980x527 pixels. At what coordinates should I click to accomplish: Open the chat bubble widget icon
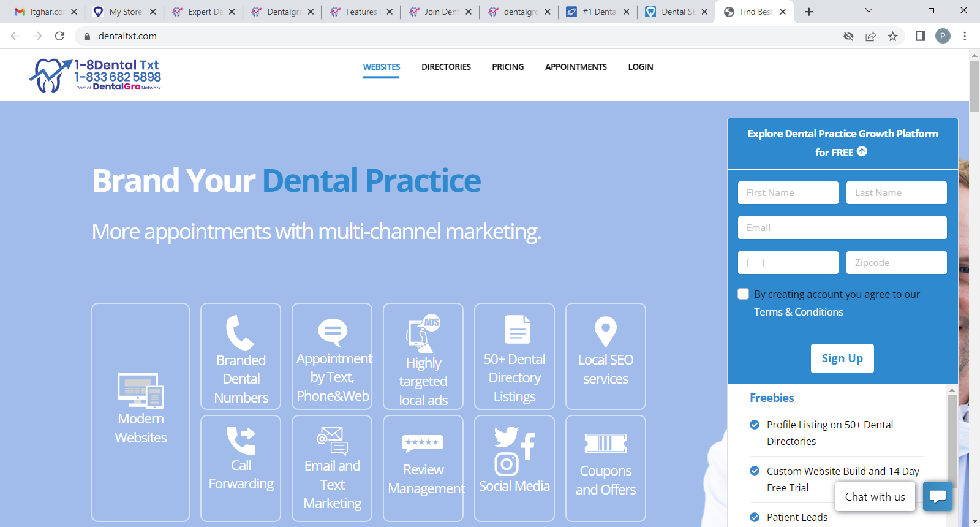pyautogui.click(x=938, y=496)
